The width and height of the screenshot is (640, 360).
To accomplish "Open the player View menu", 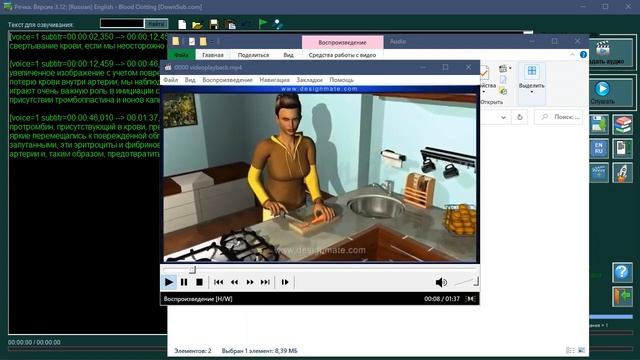I will point(190,80).
